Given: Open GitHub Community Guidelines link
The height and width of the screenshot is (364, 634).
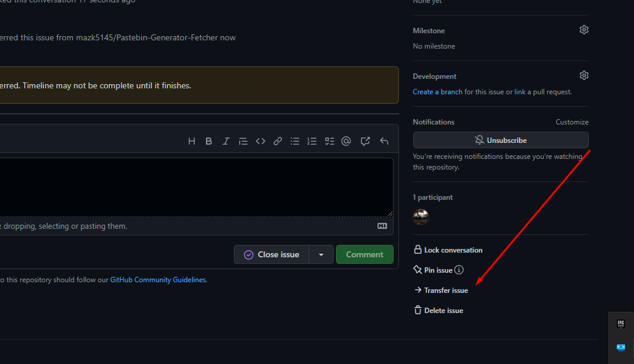Looking at the screenshot, I should pos(158,280).
